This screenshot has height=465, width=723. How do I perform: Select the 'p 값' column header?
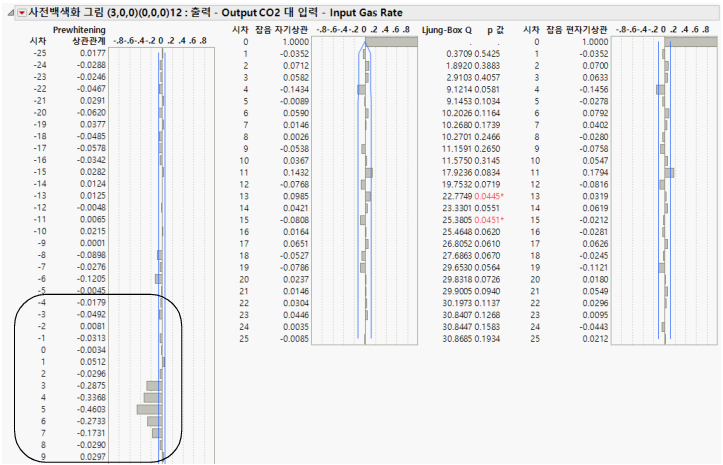pyautogui.click(x=496, y=30)
